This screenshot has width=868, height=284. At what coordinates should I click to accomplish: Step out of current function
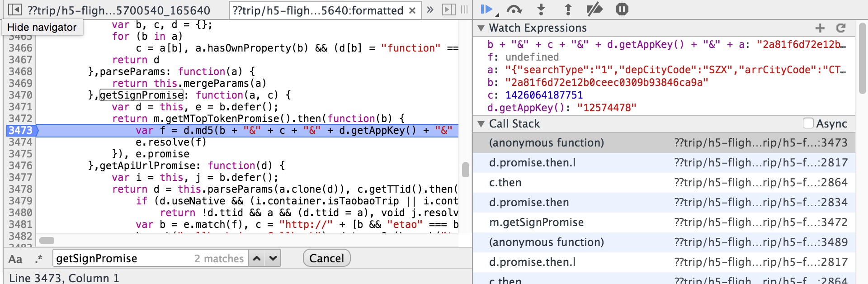(x=568, y=9)
